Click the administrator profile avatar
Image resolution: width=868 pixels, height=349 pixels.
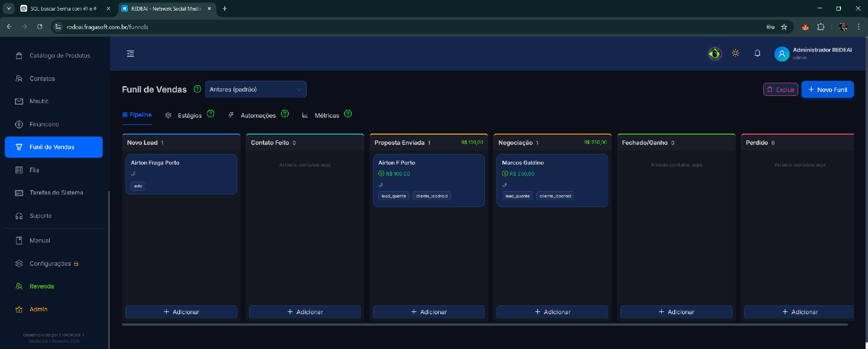[781, 54]
